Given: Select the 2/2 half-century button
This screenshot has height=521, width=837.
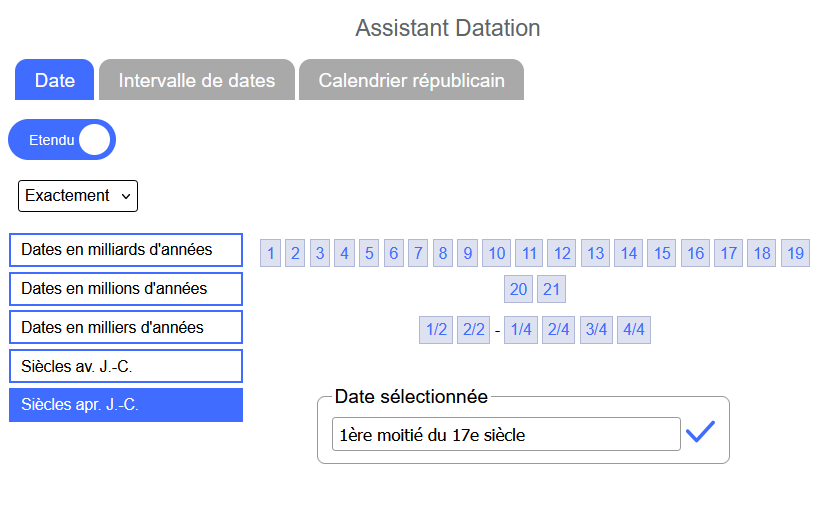Looking at the screenshot, I should tap(473, 330).
